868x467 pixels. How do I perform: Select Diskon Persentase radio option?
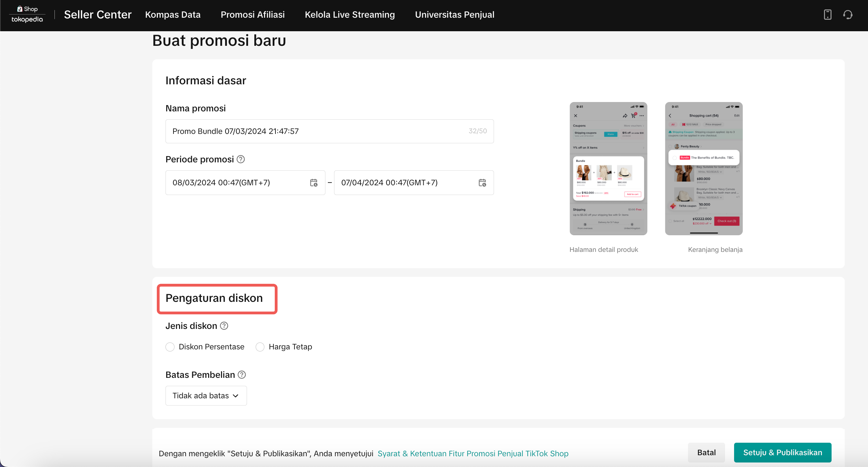pyautogui.click(x=170, y=347)
